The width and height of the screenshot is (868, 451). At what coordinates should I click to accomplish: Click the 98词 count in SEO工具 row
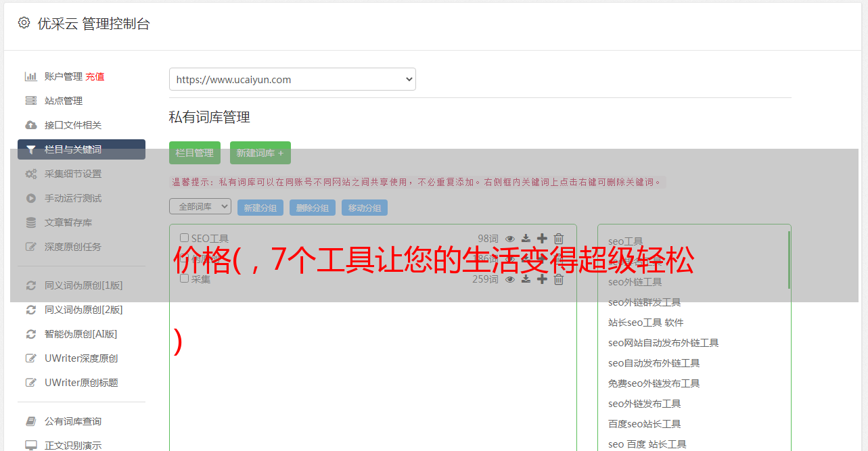coord(488,239)
